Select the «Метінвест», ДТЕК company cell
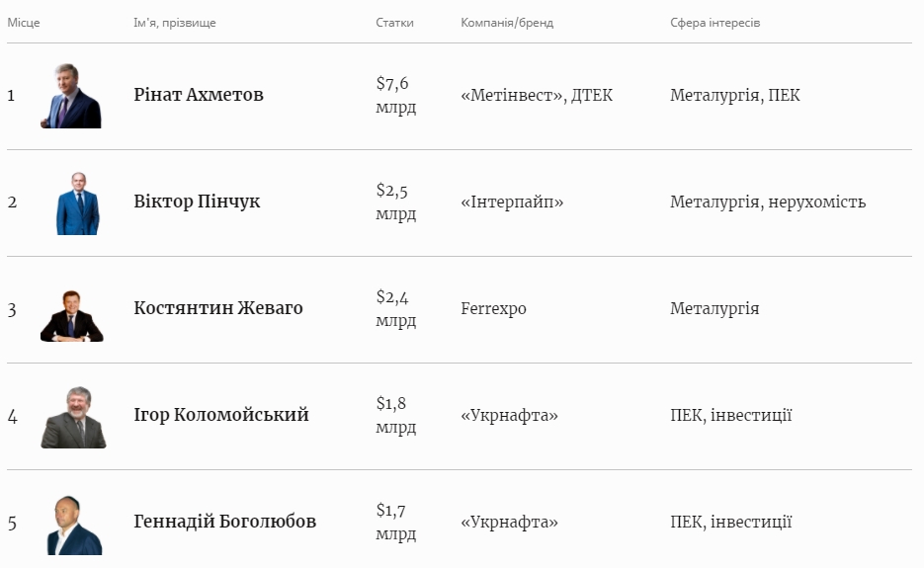 (537, 96)
